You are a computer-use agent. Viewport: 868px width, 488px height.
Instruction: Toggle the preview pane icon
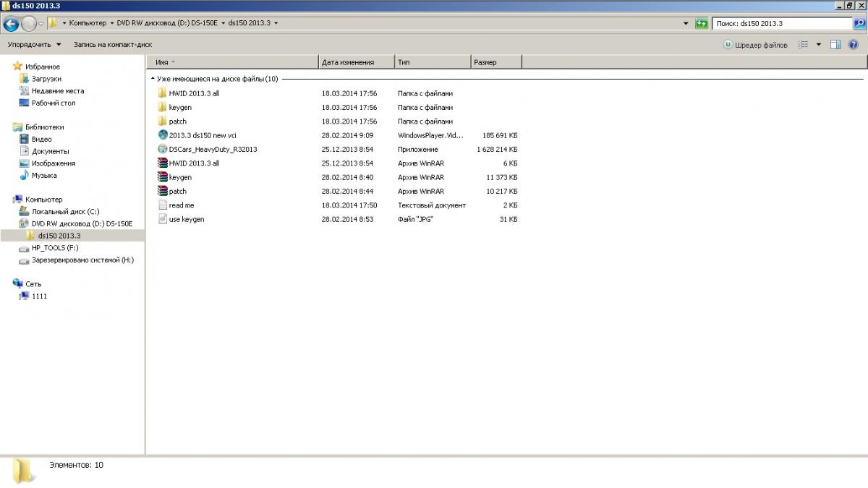tap(835, 45)
